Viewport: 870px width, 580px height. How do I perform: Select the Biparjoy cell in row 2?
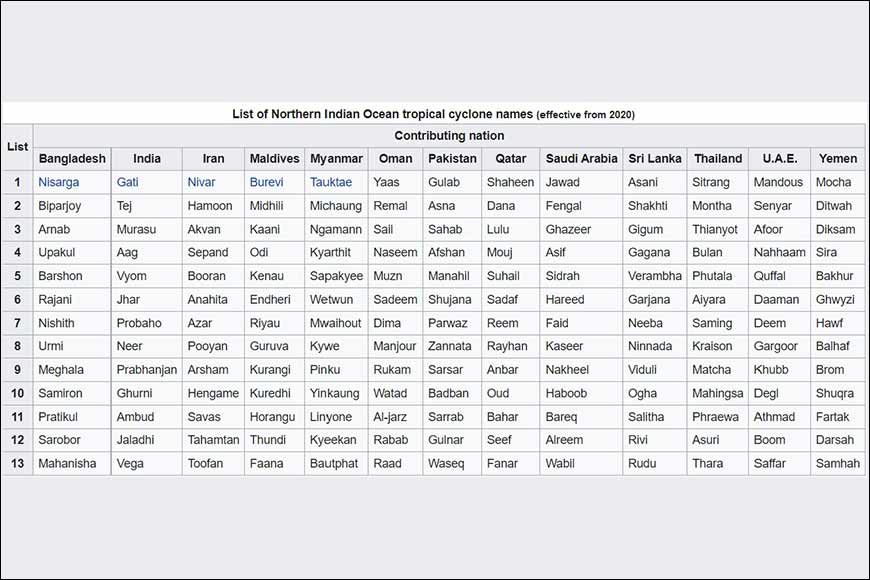coord(60,206)
